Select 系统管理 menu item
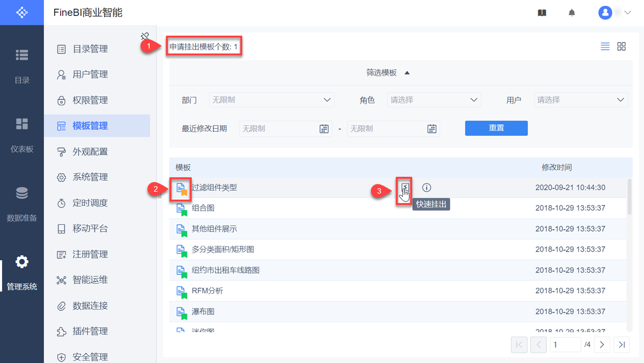 click(97, 177)
